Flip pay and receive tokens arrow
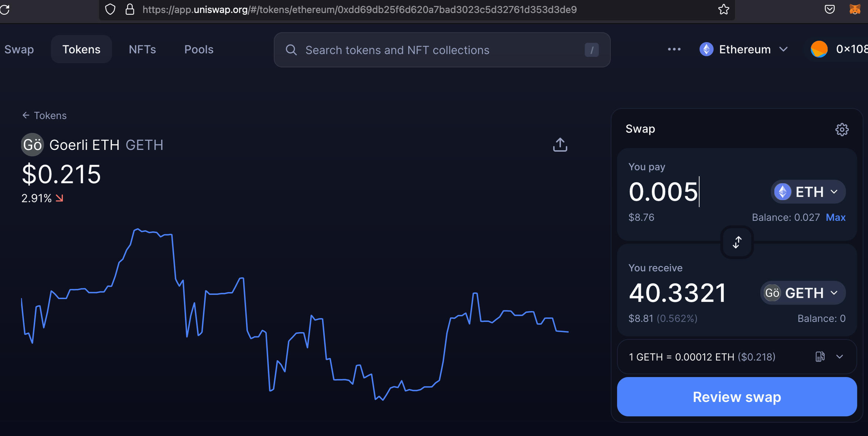Viewport: 868px width, 436px height. coord(737,242)
